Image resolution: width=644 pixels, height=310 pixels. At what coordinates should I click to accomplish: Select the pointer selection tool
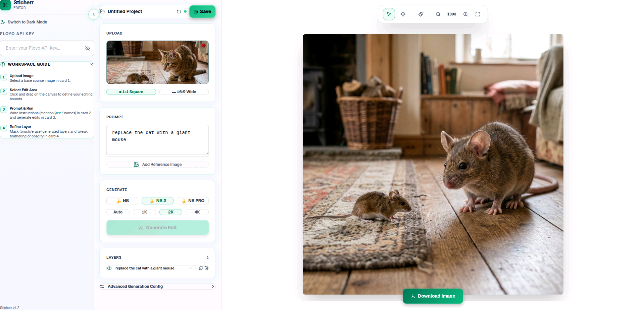point(389,14)
